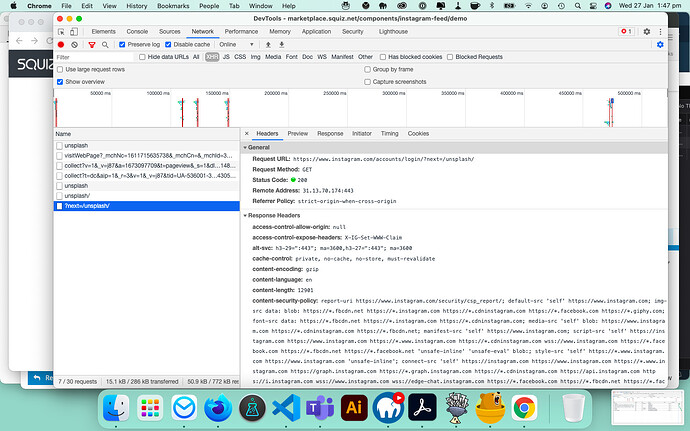The image size is (690, 431).
Task: Filter requests by WS type
Action: pos(322,57)
